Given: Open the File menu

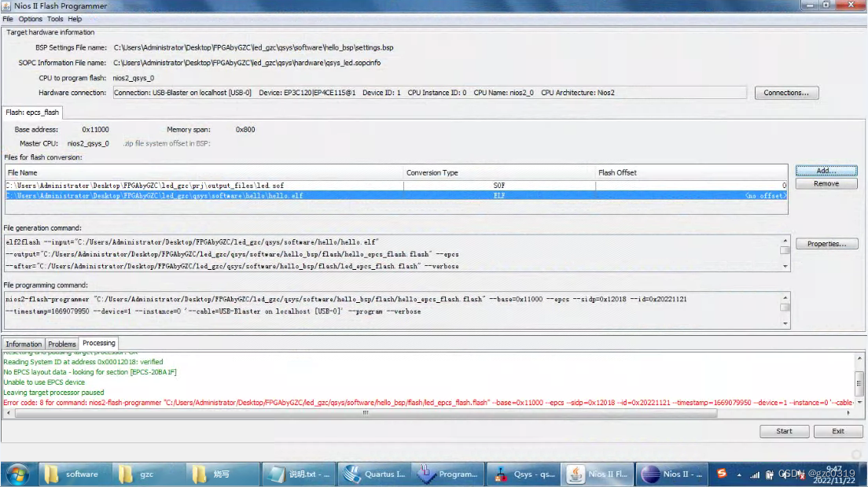Looking at the screenshot, I should pos(8,19).
